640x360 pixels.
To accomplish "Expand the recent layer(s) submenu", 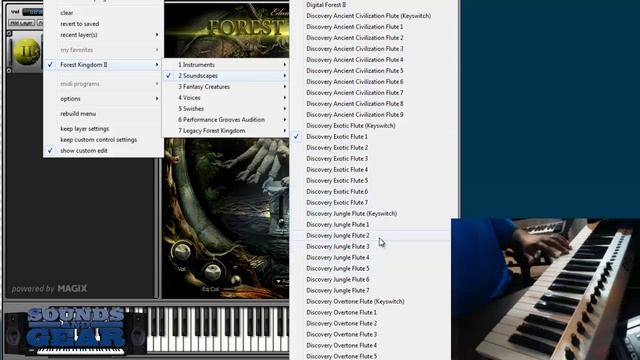I will tap(103, 35).
